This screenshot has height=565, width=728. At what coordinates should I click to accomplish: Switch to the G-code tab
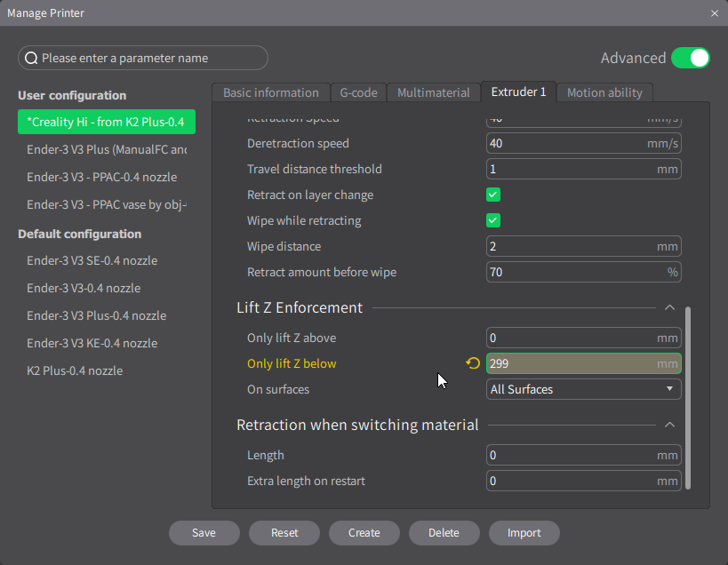(x=358, y=92)
